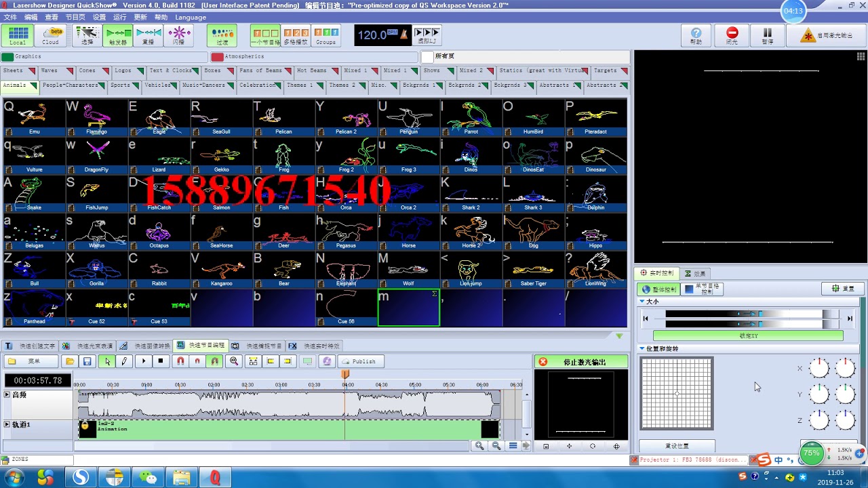The height and width of the screenshot is (488, 868).
Task: Click the Publish button
Action: 361,361
